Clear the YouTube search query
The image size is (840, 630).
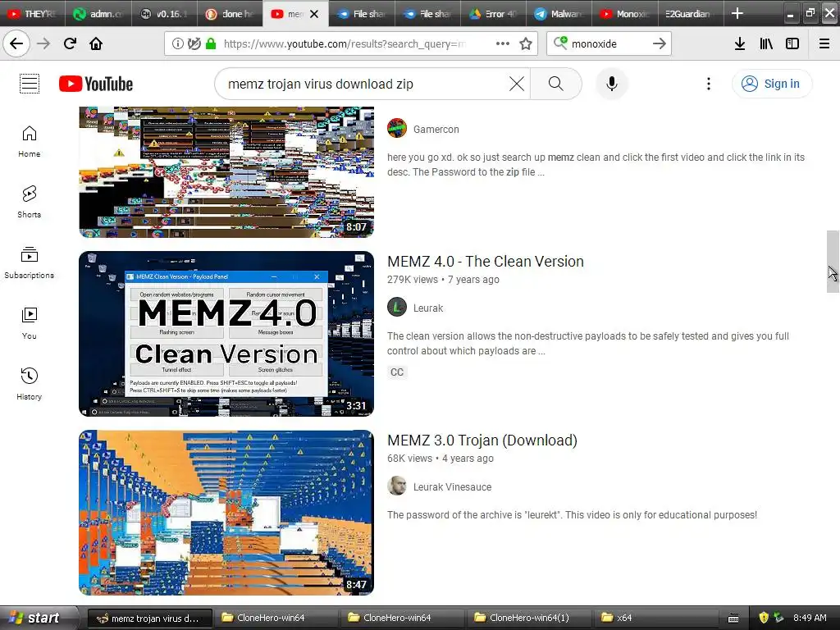517,84
